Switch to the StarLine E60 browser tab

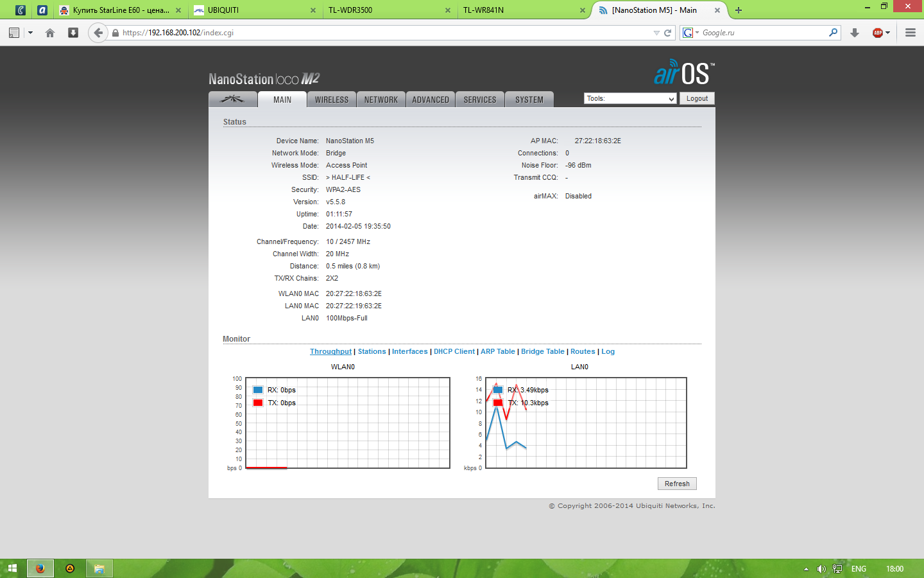[x=121, y=10]
